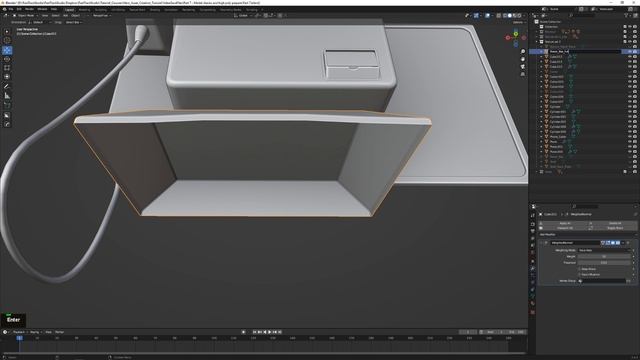Toggle viewport gizmo display
The image size is (640, 360).
click(x=476, y=16)
